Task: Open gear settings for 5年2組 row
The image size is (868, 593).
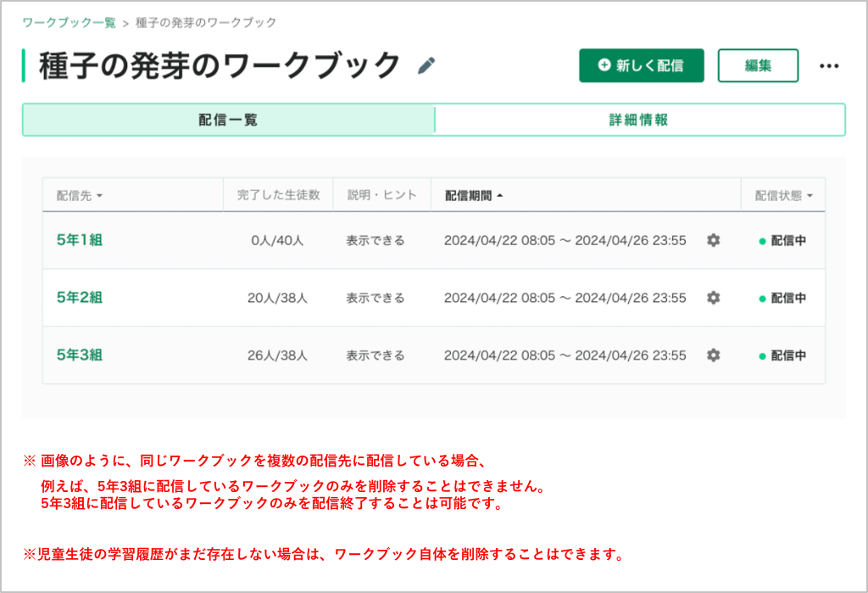Action: 714,298
